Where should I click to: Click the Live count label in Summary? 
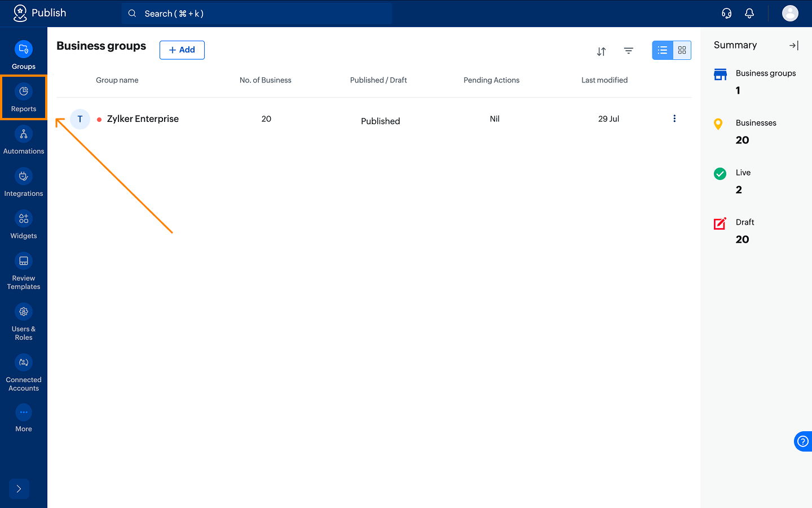[x=743, y=173]
